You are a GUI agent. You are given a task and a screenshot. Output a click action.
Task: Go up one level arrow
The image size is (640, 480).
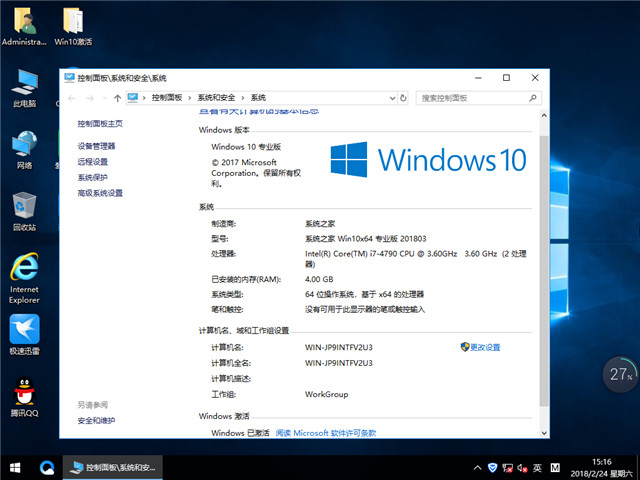[118, 98]
